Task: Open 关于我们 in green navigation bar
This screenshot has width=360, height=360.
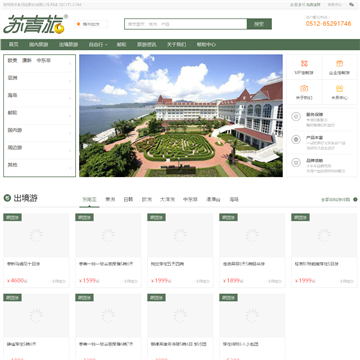Action: pyautogui.click(x=176, y=44)
